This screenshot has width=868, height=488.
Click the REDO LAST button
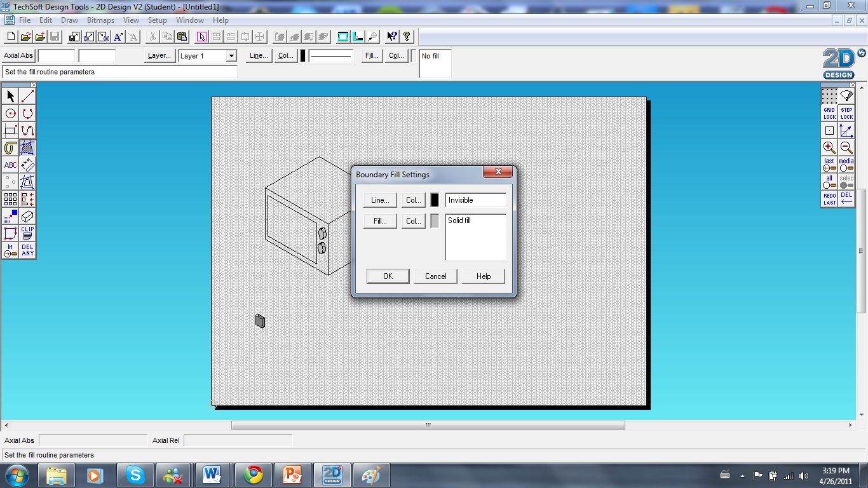pyautogui.click(x=829, y=198)
